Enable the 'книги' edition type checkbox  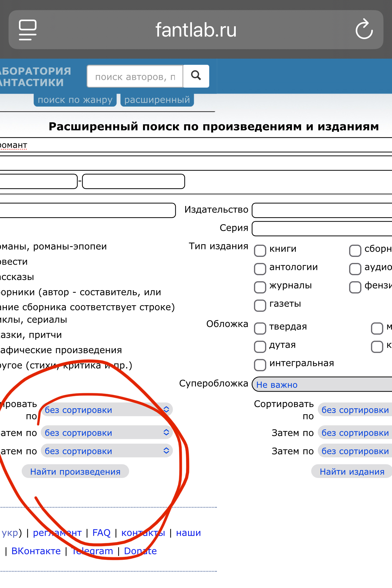[260, 251]
